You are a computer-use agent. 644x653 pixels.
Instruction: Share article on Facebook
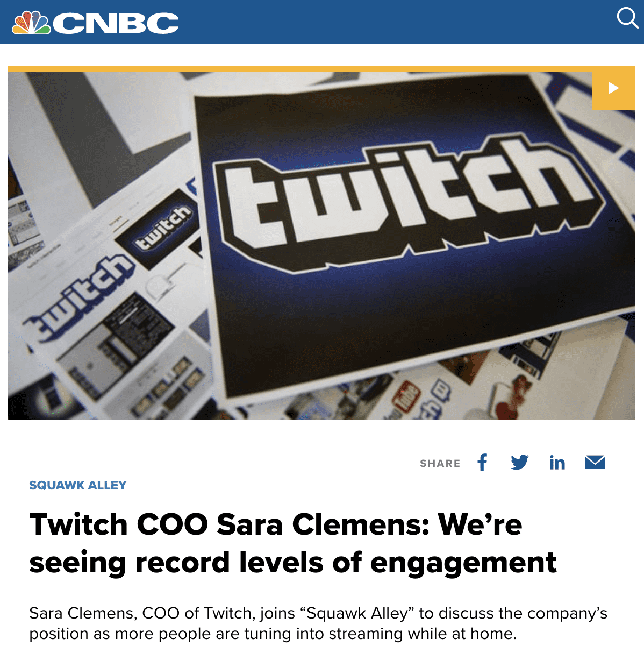[482, 462]
